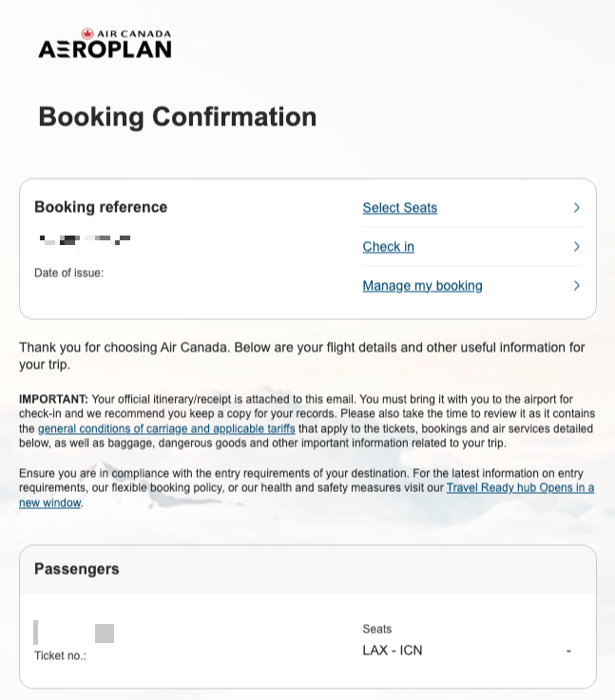Click the arrow next to Check in

(x=576, y=247)
